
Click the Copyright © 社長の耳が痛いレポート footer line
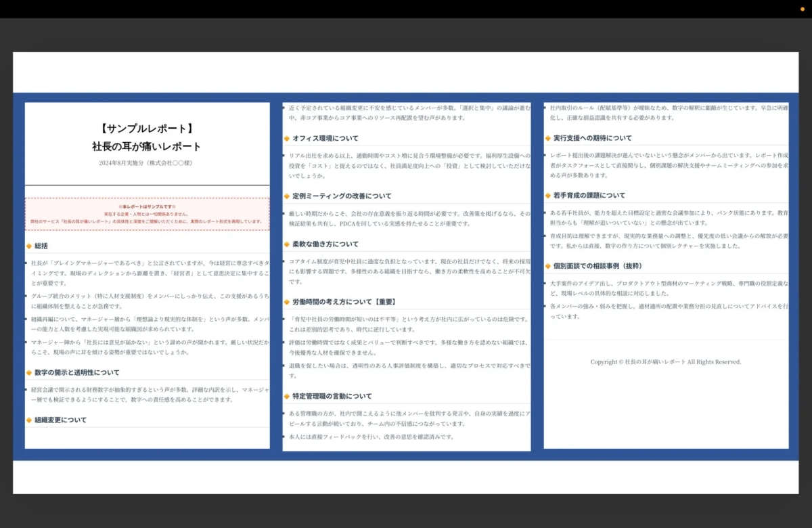(666, 362)
